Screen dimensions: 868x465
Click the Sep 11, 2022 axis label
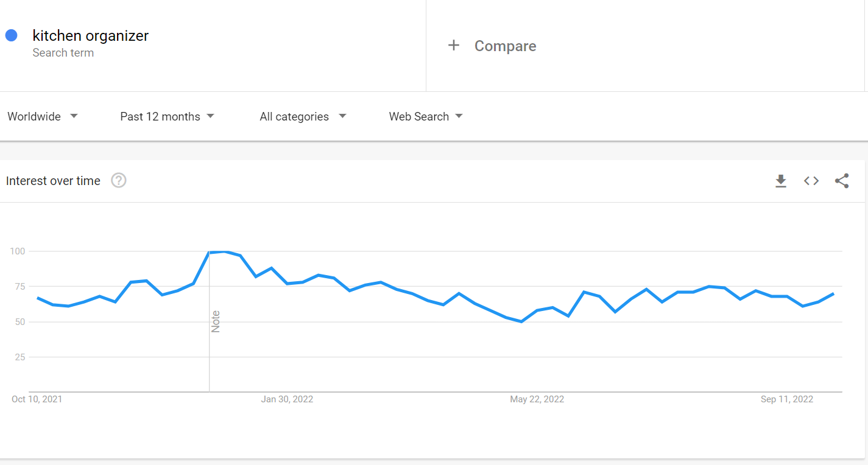click(x=787, y=399)
